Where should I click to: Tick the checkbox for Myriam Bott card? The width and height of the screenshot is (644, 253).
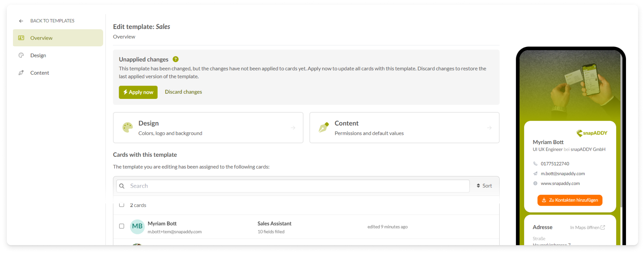[x=122, y=226]
